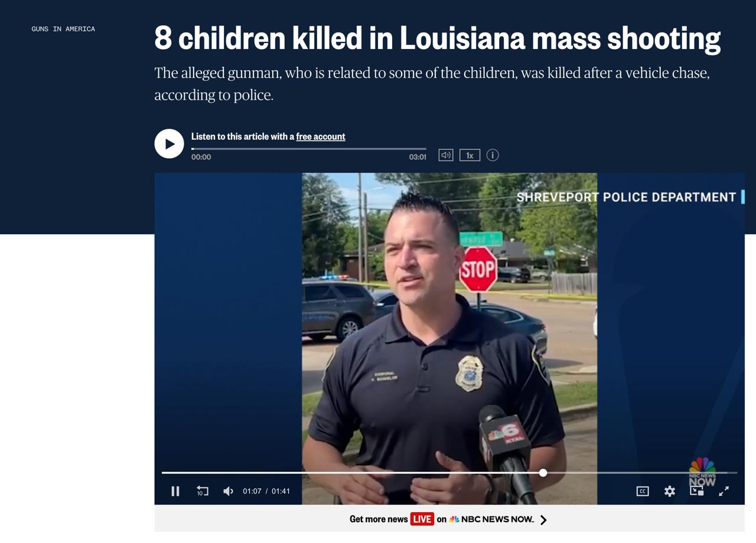Rewind video ten seconds
756x543 pixels.
203,491
